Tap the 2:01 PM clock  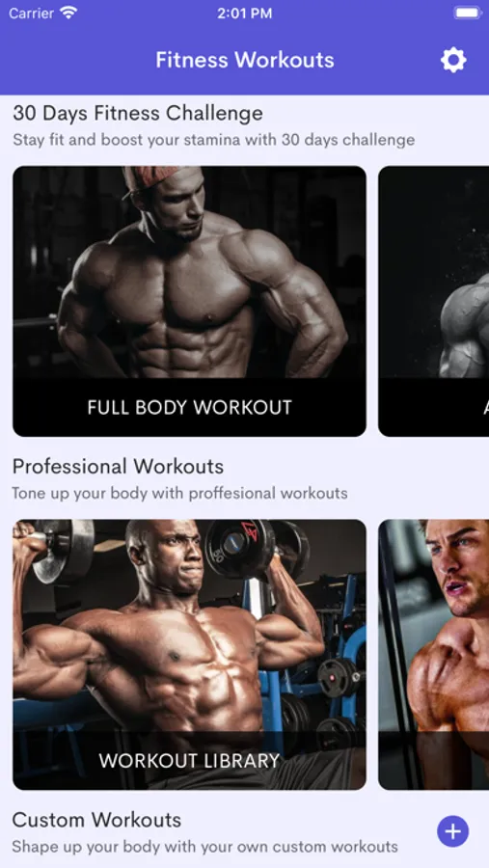[244, 14]
